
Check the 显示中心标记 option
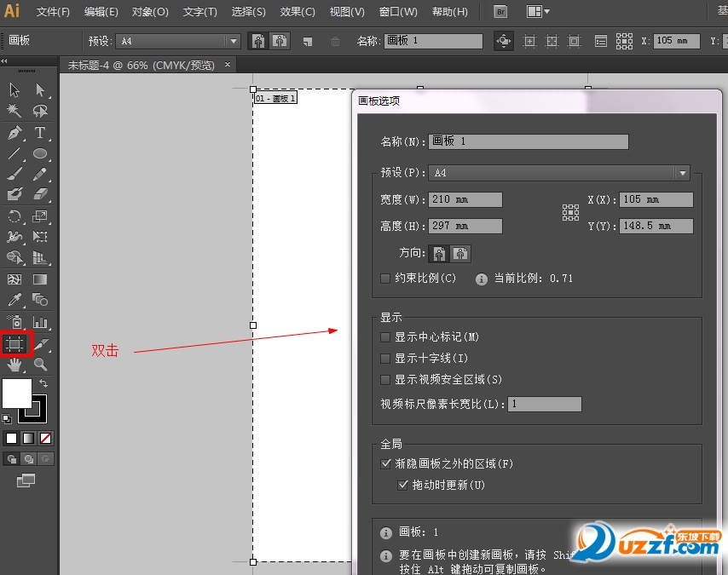(x=385, y=337)
